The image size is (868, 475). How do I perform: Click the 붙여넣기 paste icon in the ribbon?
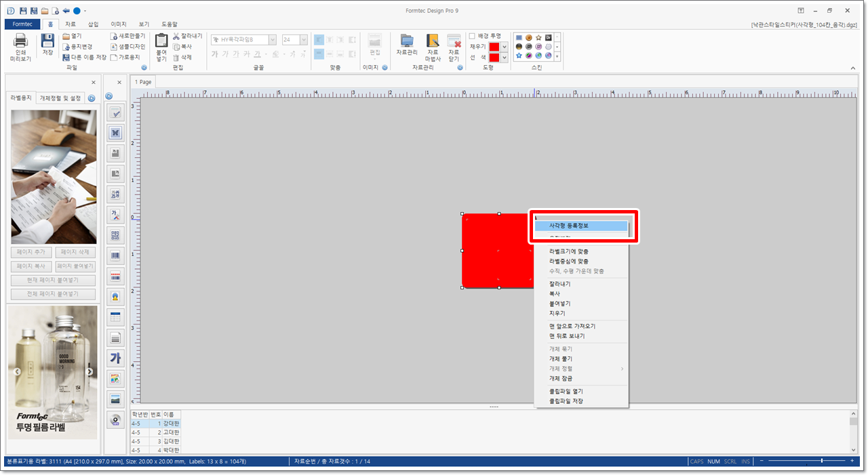tap(161, 47)
